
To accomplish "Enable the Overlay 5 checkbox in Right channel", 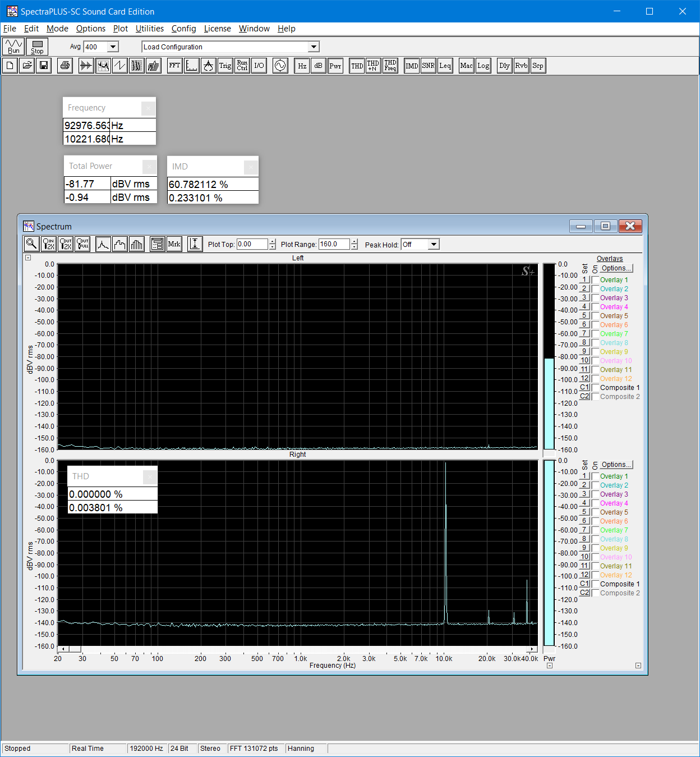I will coord(596,512).
